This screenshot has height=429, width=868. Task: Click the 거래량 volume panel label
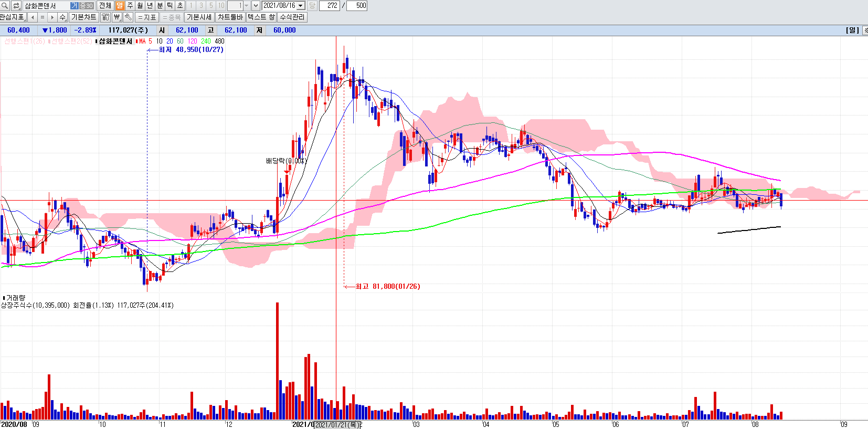tap(15, 298)
